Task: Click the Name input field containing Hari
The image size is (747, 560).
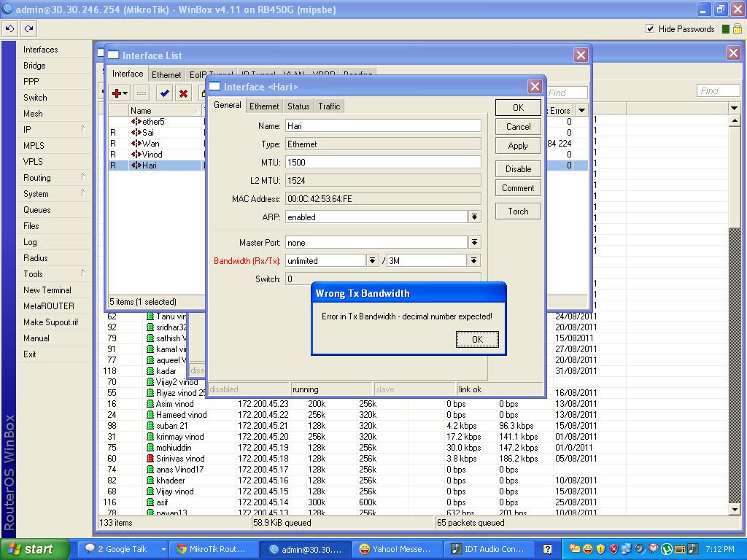Action: (x=383, y=126)
